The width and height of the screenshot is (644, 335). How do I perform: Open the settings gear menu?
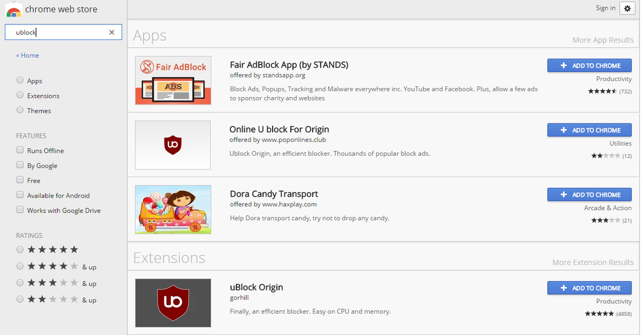(x=627, y=8)
